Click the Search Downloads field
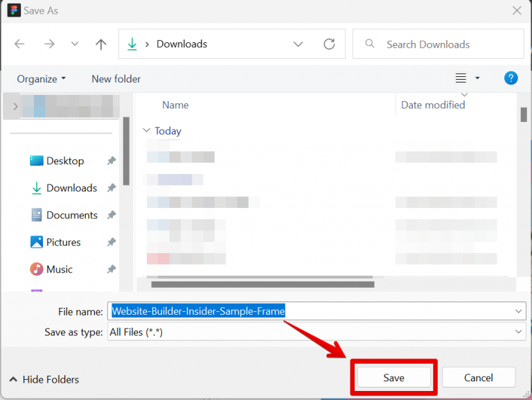Screen dimensions: 532x400 coord(443,44)
